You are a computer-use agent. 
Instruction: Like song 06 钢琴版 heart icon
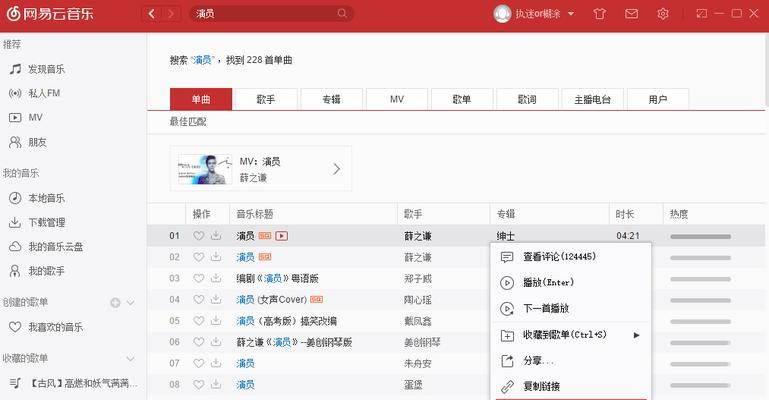(x=198, y=342)
